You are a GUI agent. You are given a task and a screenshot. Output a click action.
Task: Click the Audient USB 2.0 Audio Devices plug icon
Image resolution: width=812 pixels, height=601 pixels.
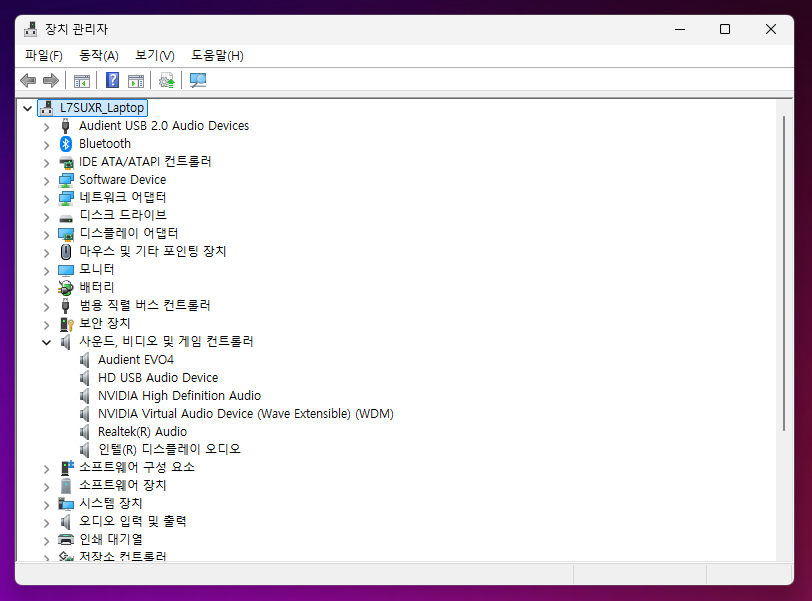point(65,126)
